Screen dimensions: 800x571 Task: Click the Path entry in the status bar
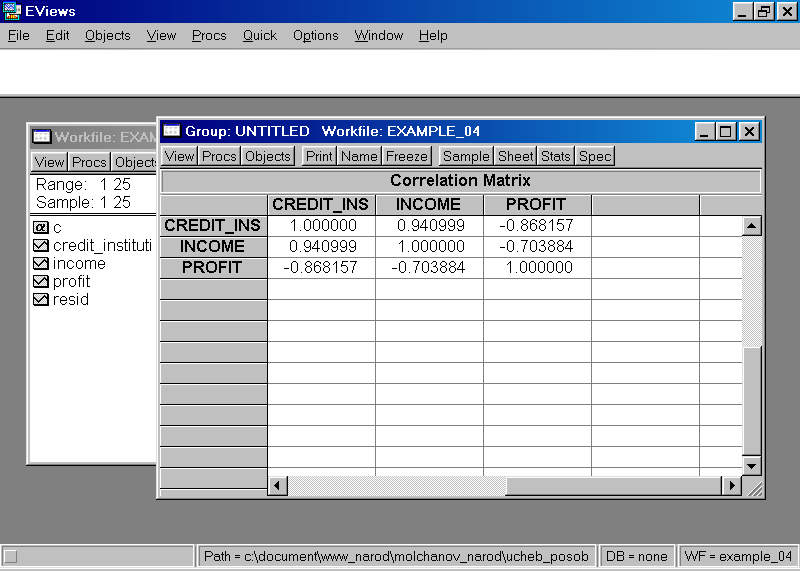click(396, 556)
